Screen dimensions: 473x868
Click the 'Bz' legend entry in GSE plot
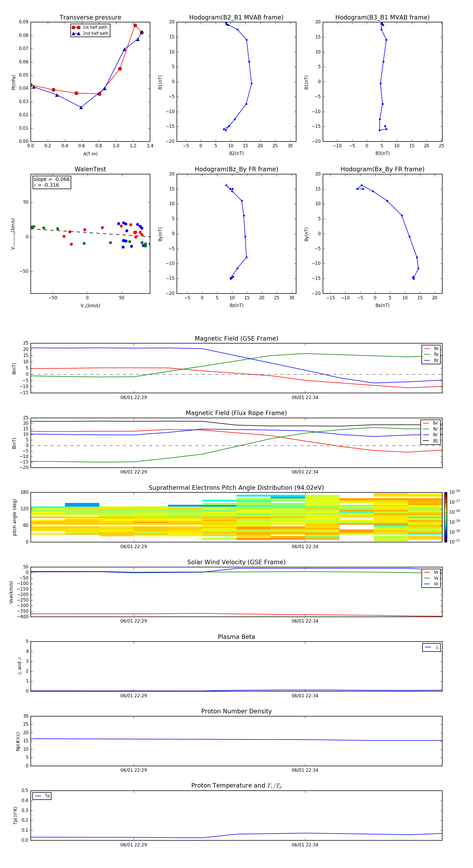[x=431, y=360]
